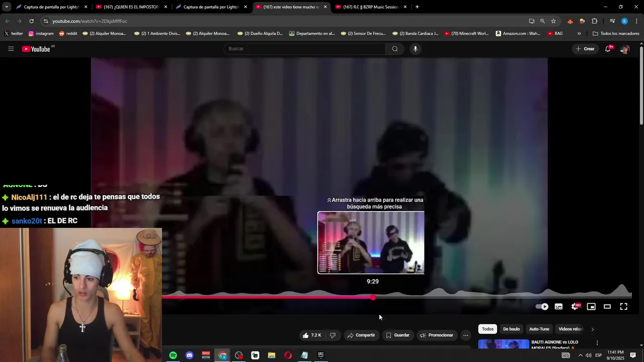Open Discord from the taskbar
The height and width of the screenshot is (362, 644).
[189, 355]
